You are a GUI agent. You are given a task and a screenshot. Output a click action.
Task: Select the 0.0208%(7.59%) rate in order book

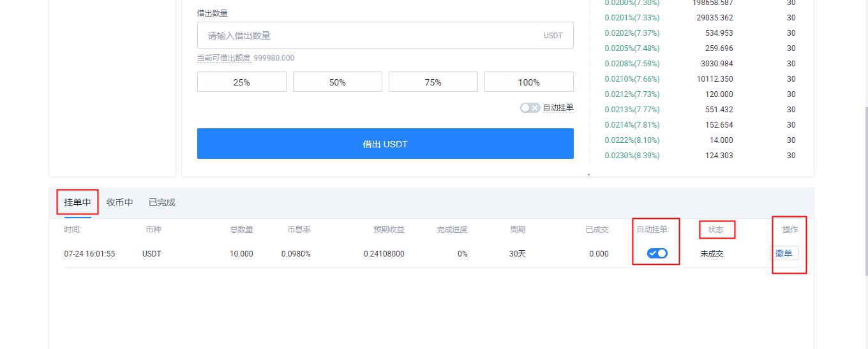632,64
